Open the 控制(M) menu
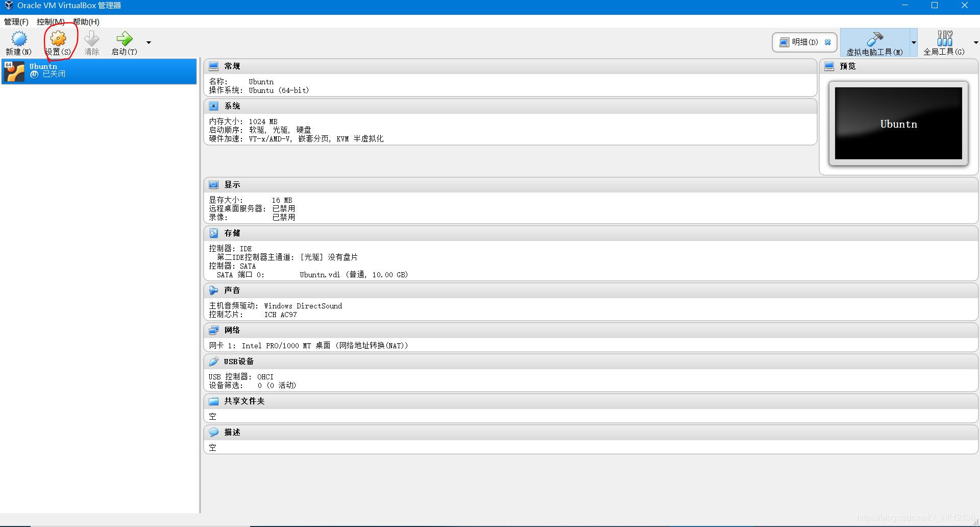This screenshot has height=527, width=980. [51, 22]
